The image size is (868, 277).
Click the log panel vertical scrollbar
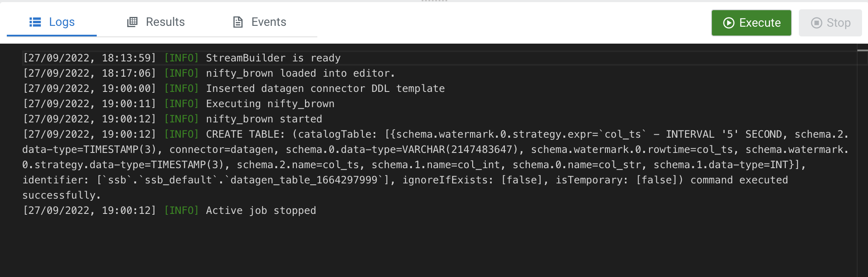(x=862, y=161)
